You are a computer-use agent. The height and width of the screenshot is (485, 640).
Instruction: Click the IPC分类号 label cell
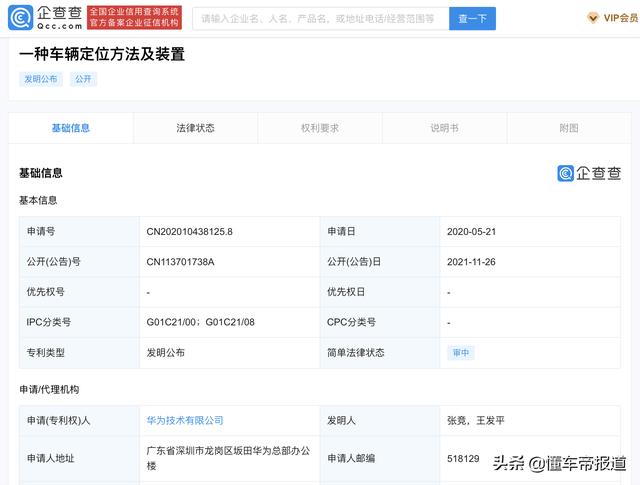[x=80, y=322]
